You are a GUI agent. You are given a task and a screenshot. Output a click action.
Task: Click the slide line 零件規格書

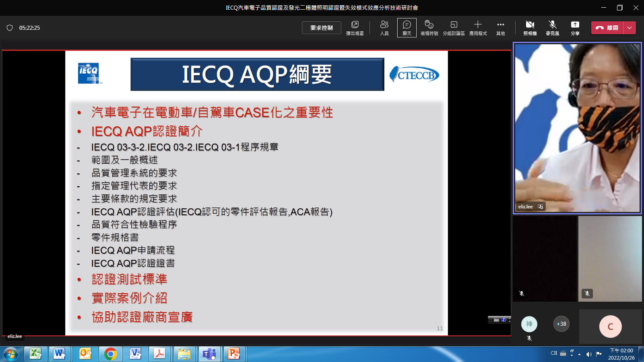pyautogui.click(x=115, y=237)
